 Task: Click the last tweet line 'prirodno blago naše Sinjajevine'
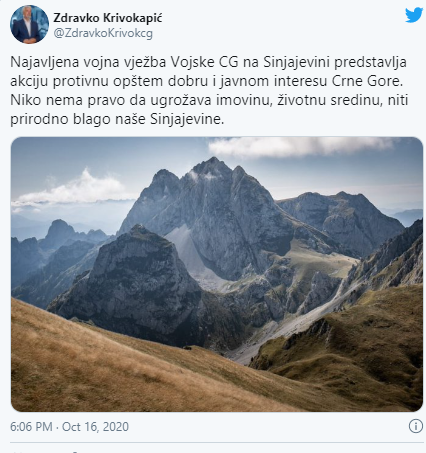(117, 119)
